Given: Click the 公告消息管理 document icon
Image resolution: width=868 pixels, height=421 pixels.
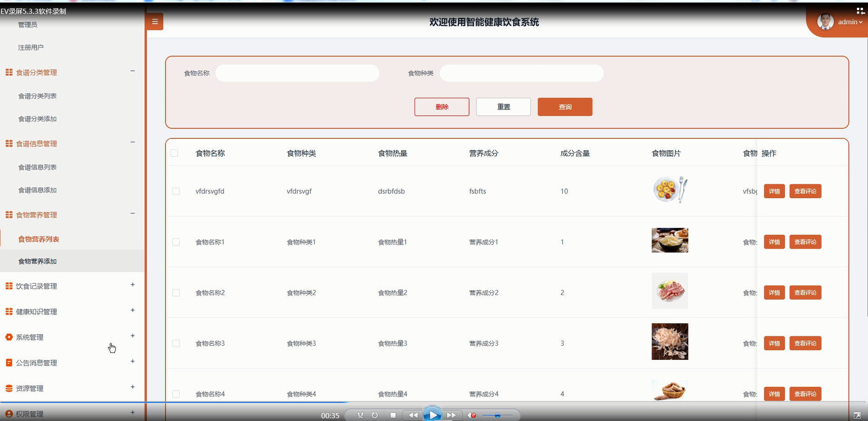Looking at the screenshot, I should [x=9, y=363].
